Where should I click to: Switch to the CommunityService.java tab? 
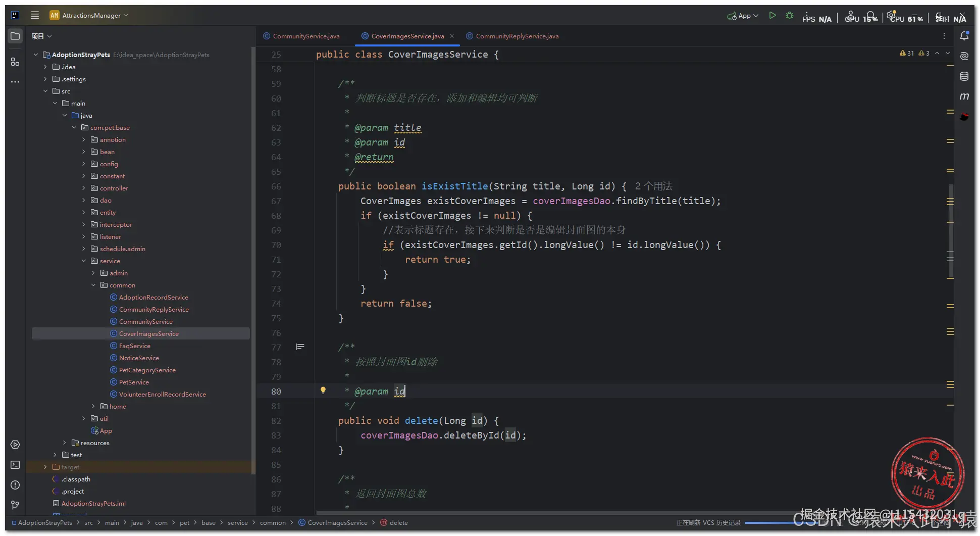[301, 36]
